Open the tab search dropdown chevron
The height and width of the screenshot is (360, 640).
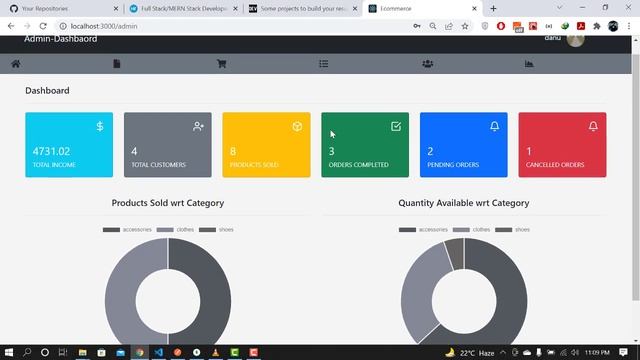pyautogui.click(x=559, y=8)
